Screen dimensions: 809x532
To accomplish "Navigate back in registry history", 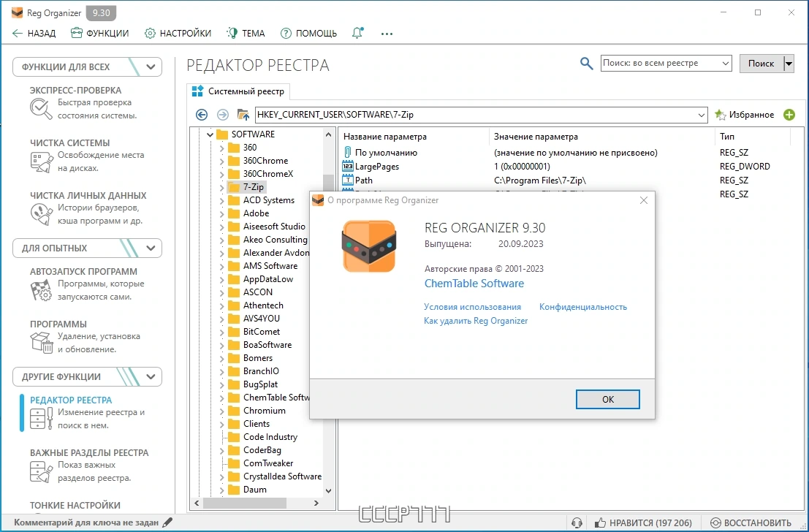I will point(202,115).
